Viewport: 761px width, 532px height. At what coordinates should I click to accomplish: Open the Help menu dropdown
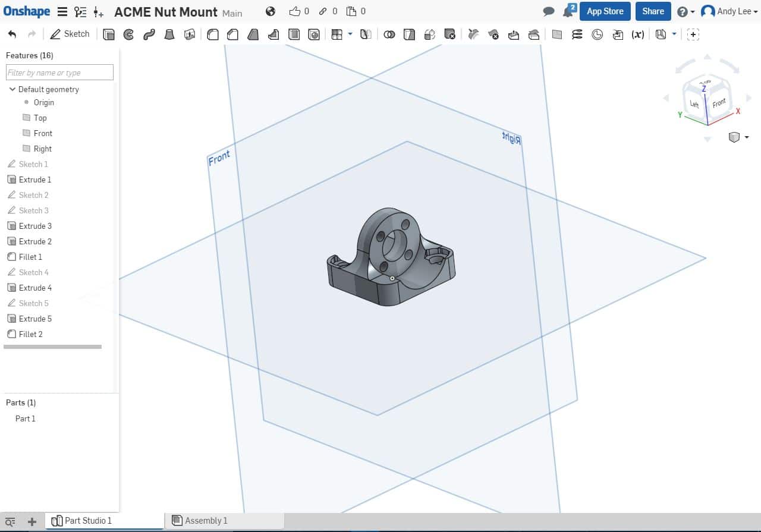pos(686,12)
